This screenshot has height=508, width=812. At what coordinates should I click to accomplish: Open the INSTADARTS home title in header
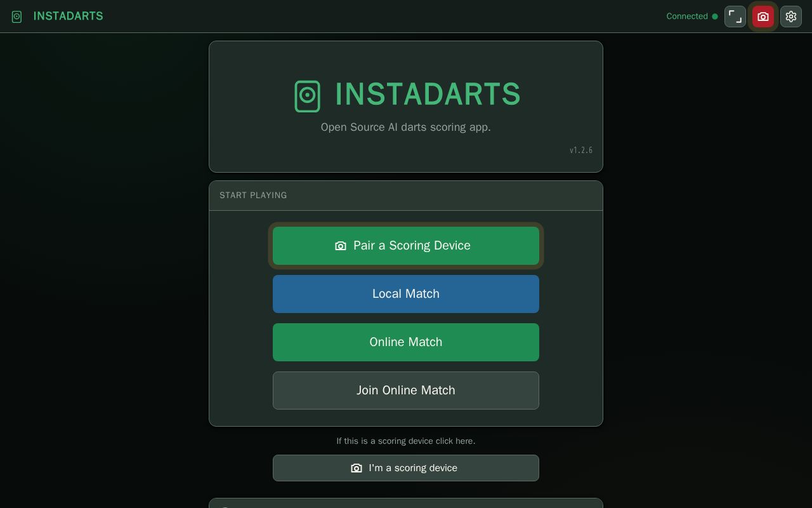pos(68,16)
